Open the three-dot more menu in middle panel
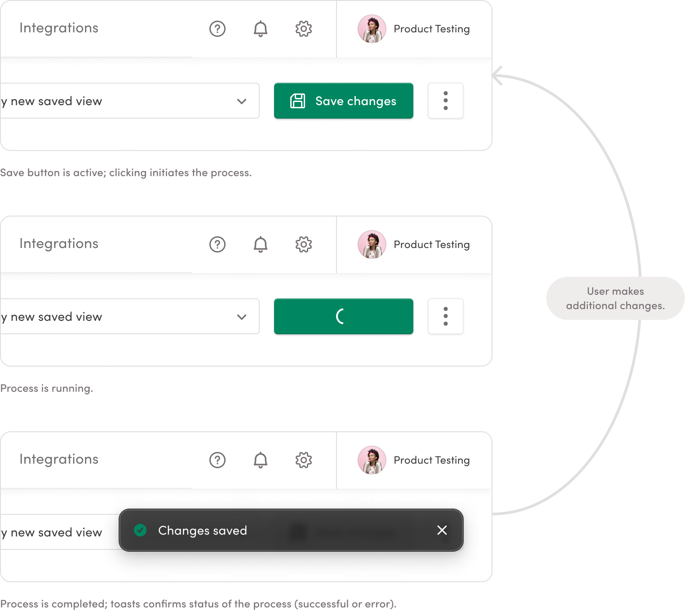 coord(445,317)
